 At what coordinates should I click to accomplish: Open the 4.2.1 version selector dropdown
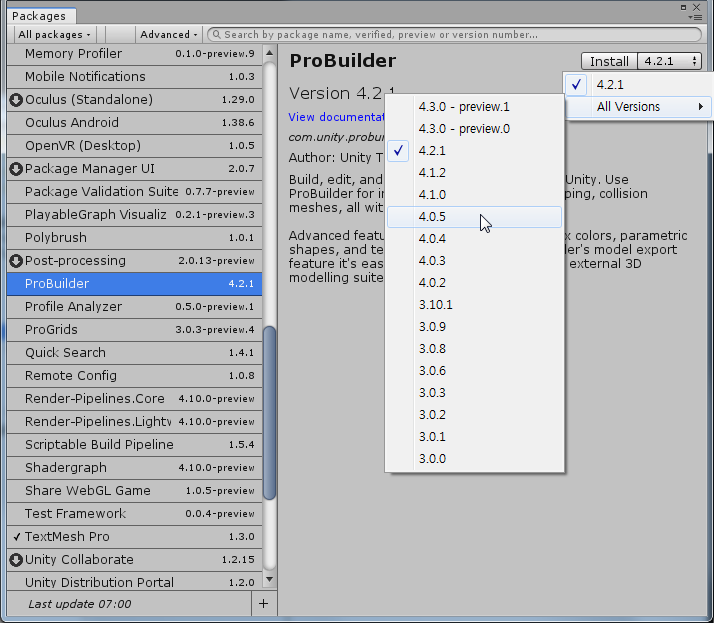[x=669, y=61]
